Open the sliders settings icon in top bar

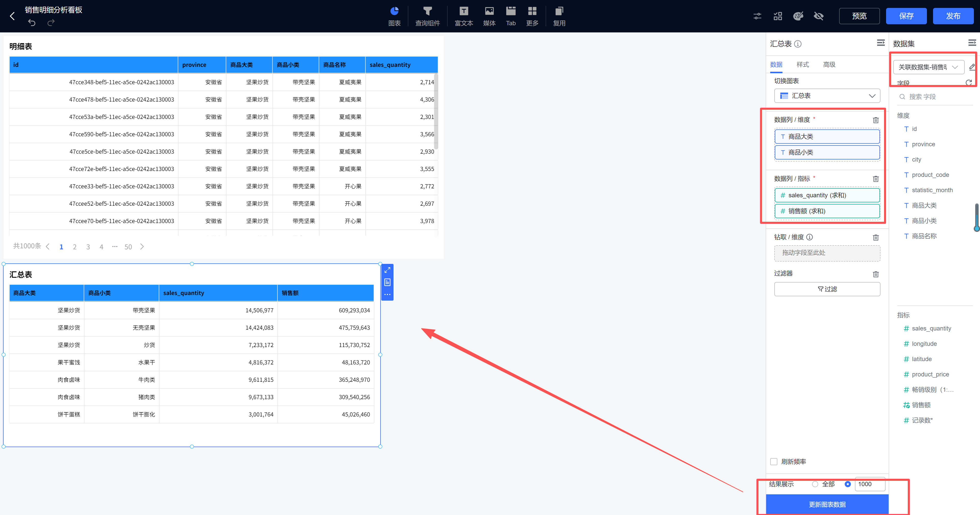coord(757,16)
